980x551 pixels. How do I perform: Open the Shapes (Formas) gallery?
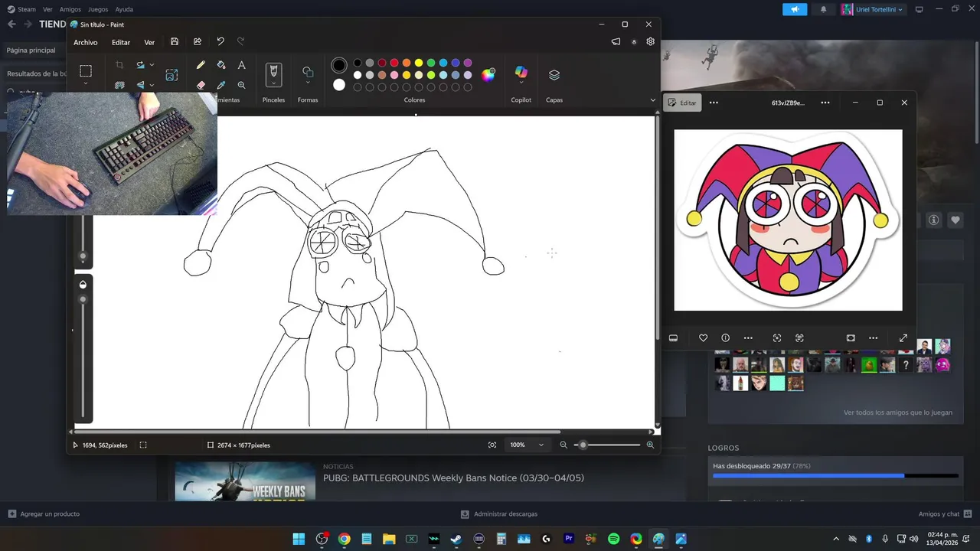pos(308,75)
